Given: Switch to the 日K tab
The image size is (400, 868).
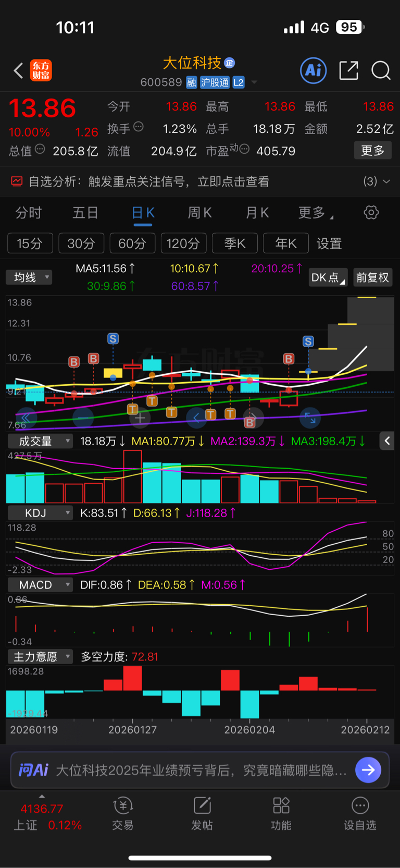Looking at the screenshot, I should 143,213.
